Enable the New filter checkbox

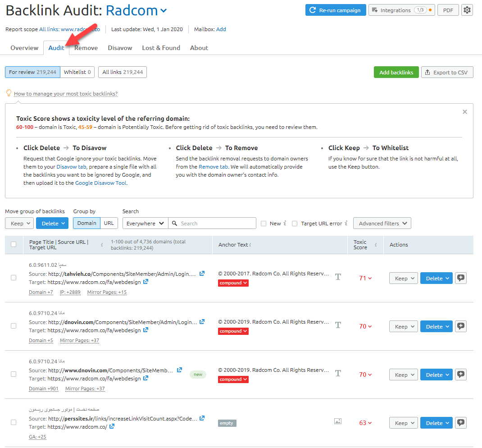click(x=264, y=223)
